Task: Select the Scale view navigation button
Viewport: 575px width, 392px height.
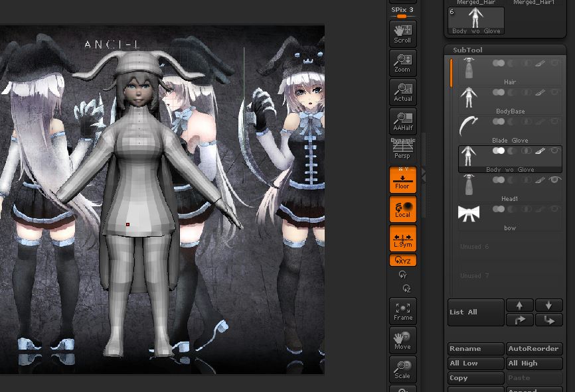Action: tap(402, 369)
